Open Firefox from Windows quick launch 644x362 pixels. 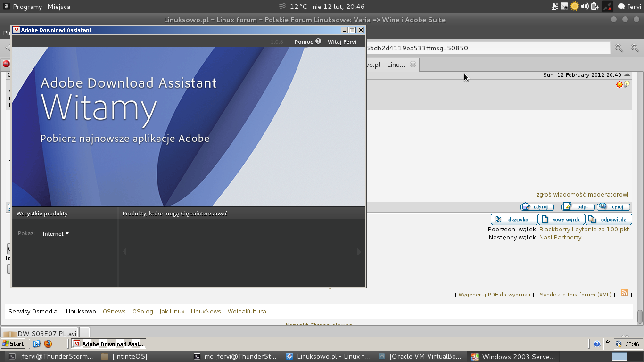[x=48, y=344]
